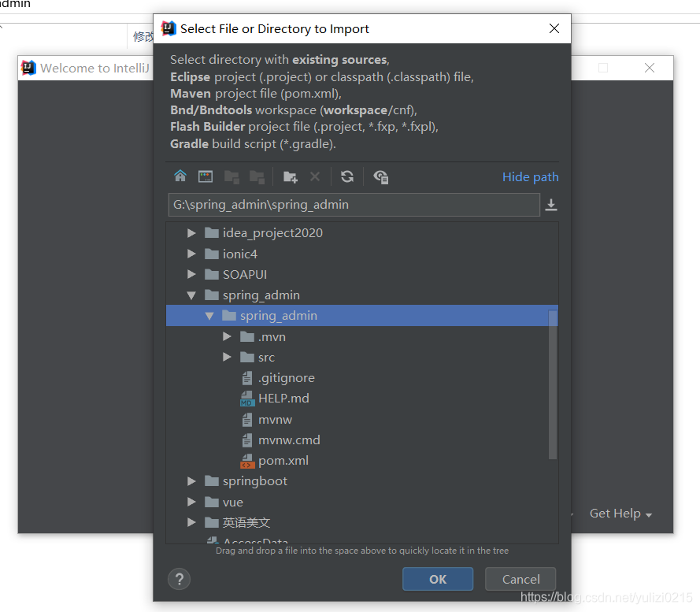Expand the springboot folder

(191, 481)
